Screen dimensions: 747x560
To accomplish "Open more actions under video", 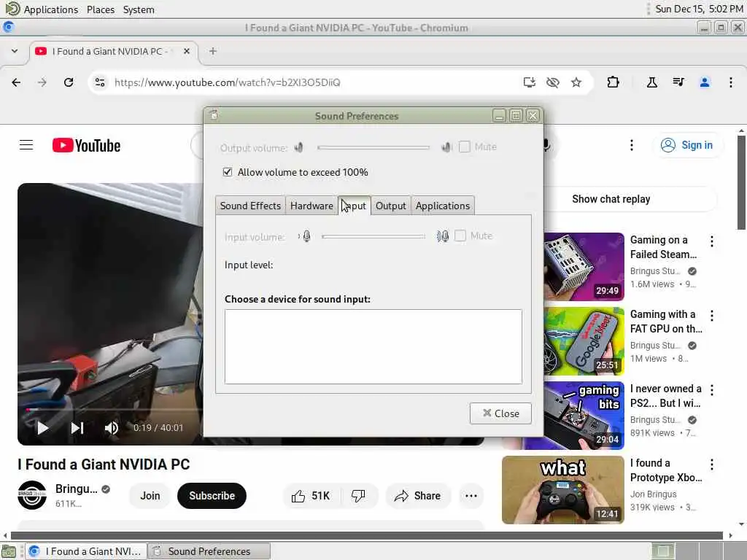I will [x=471, y=496].
